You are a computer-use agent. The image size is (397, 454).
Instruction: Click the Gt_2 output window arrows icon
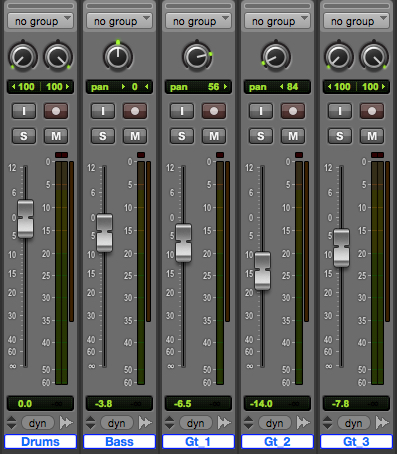(303, 423)
